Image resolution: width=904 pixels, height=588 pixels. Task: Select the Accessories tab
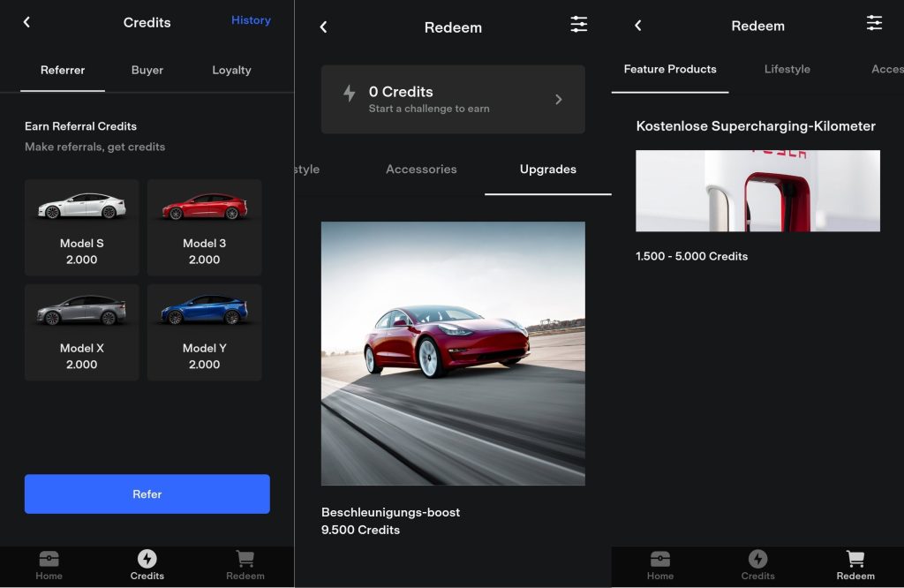(x=421, y=169)
